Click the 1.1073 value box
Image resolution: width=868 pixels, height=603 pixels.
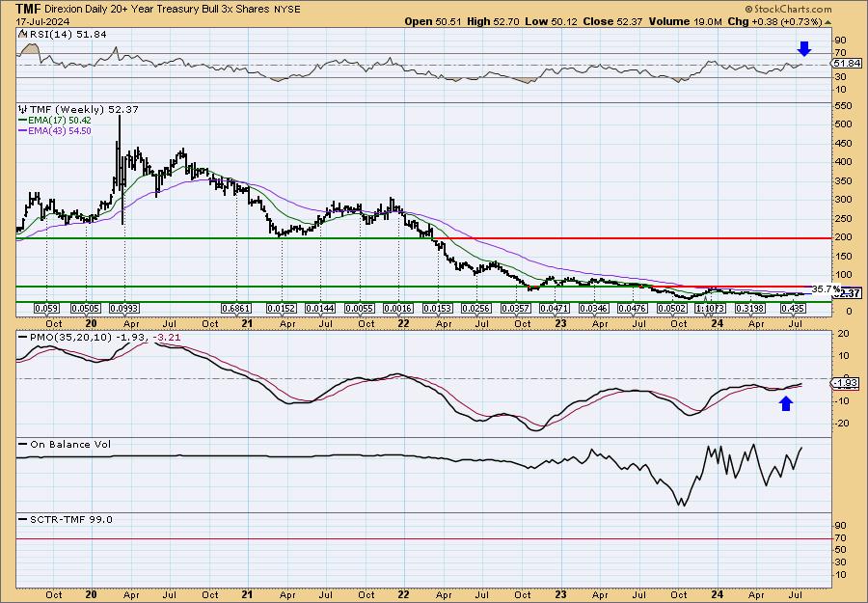click(x=711, y=309)
